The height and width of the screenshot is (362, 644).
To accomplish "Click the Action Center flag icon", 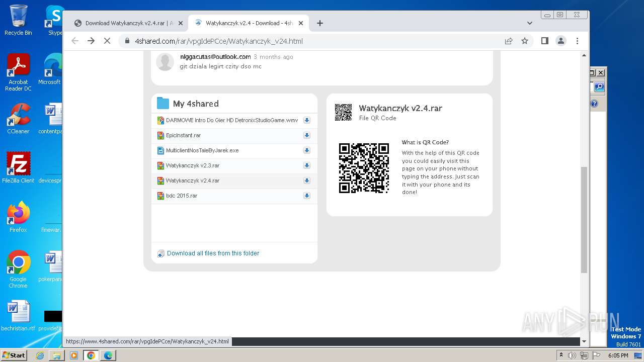I will point(596,355).
